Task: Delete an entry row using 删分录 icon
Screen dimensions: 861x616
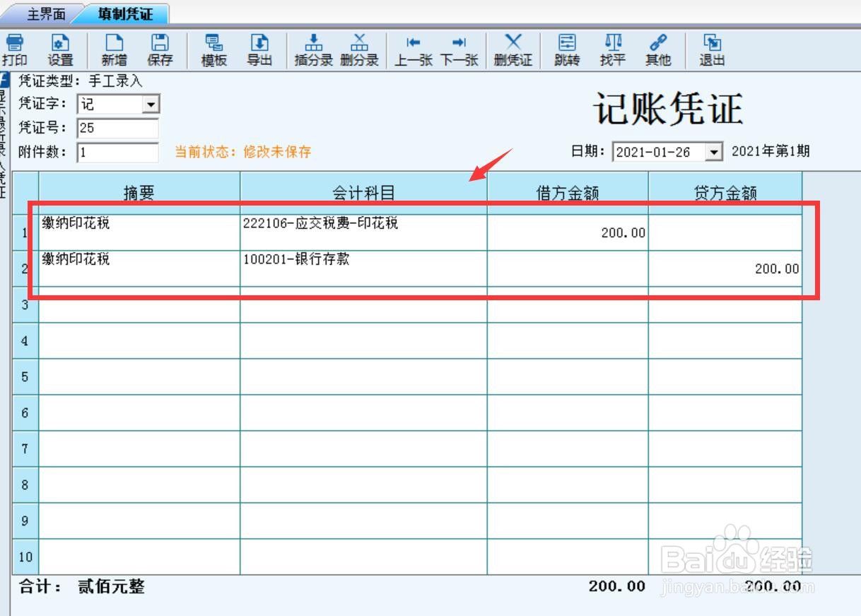Action: tap(359, 49)
